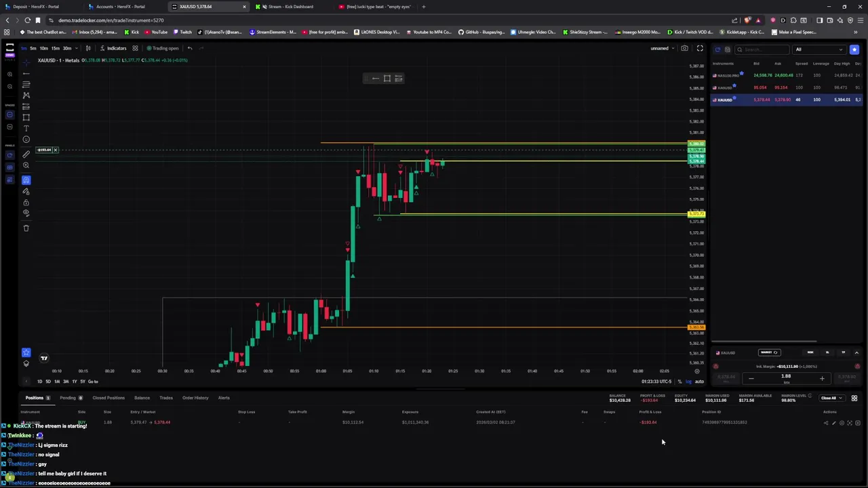Screen dimensions: 868x488
Task: Switch chart to 15m timeframe
Action: (x=56, y=48)
